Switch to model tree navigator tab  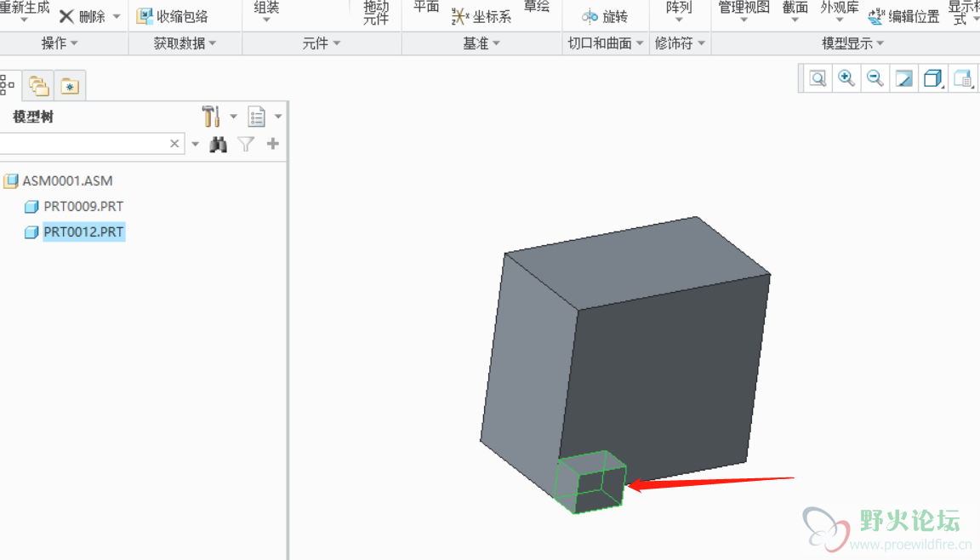[8, 85]
